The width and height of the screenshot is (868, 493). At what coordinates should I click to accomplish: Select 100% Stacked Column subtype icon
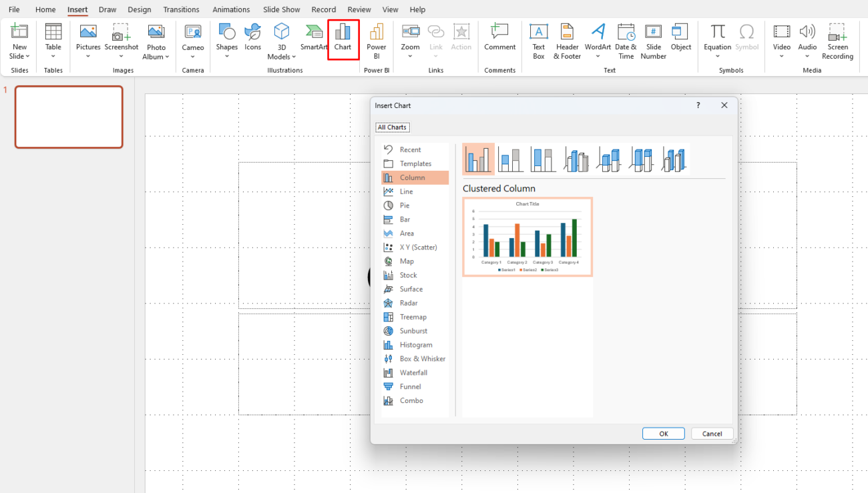pyautogui.click(x=544, y=159)
